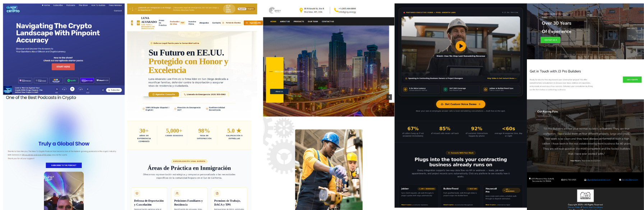Click the icon on Defensa de Deportación card
Screen dimensions: 644x210
pos(137,193)
